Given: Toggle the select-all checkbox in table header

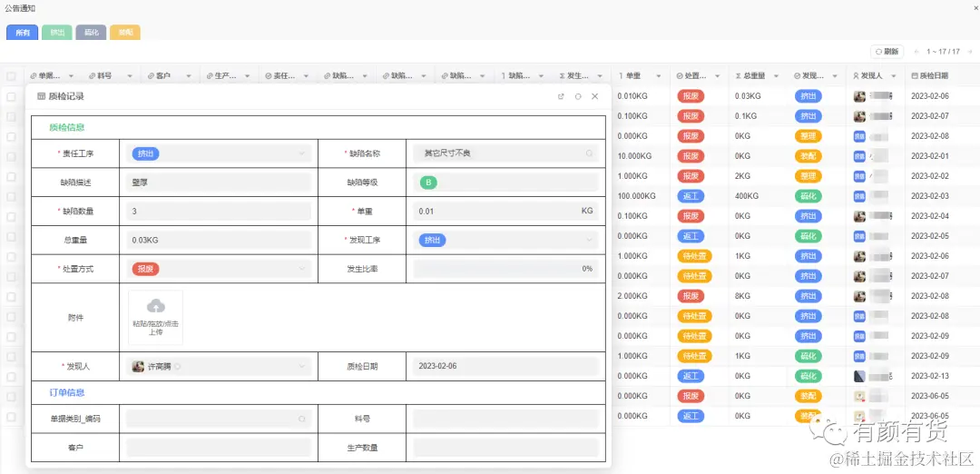Looking at the screenshot, I should click(11, 76).
